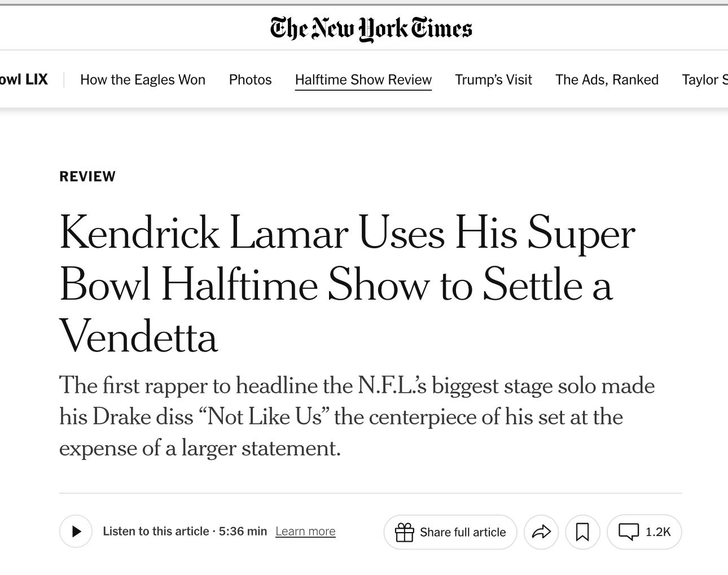Screen dimensions: 728x575
Task: Go to The New York Times homepage logo
Action: (x=371, y=29)
